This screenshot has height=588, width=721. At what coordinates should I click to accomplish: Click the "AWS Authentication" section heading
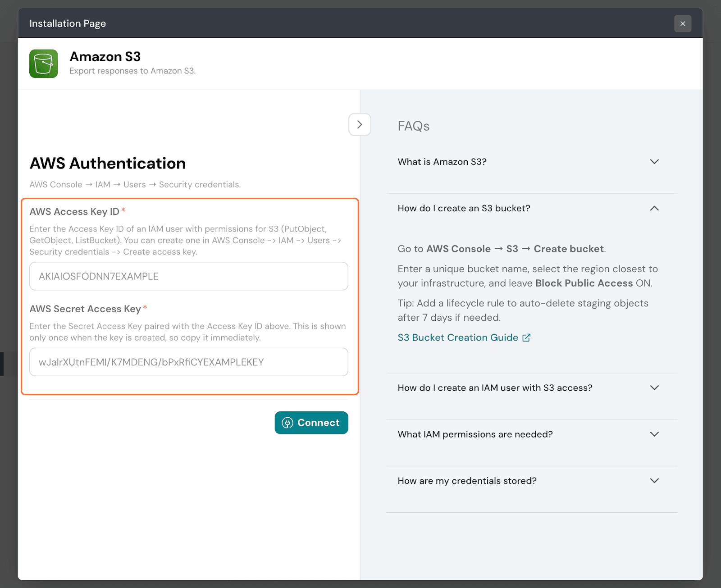click(x=108, y=163)
